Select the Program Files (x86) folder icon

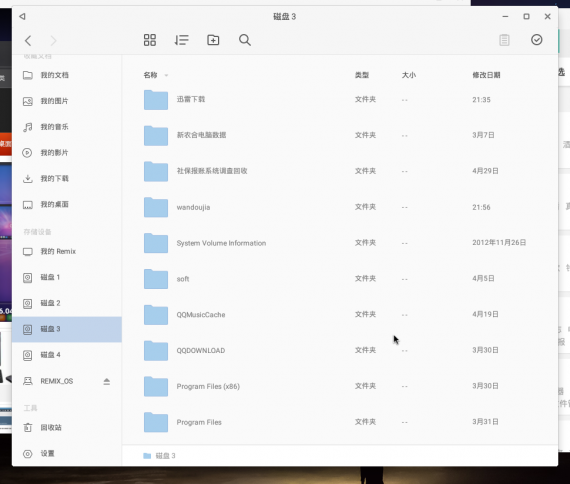pos(156,386)
